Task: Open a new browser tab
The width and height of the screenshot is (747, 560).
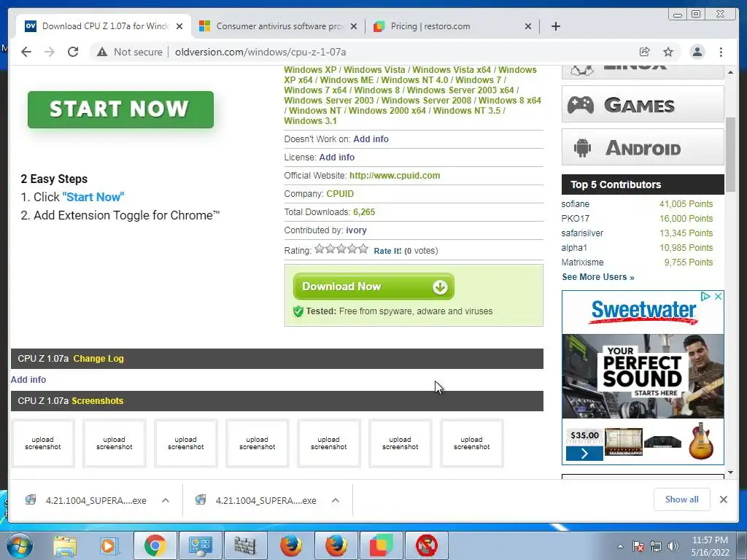Action: [555, 26]
